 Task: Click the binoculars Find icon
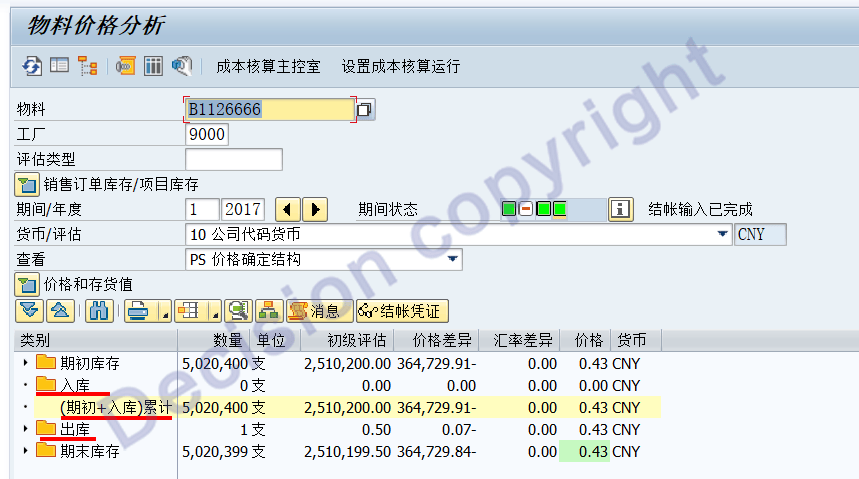tap(98, 311)
